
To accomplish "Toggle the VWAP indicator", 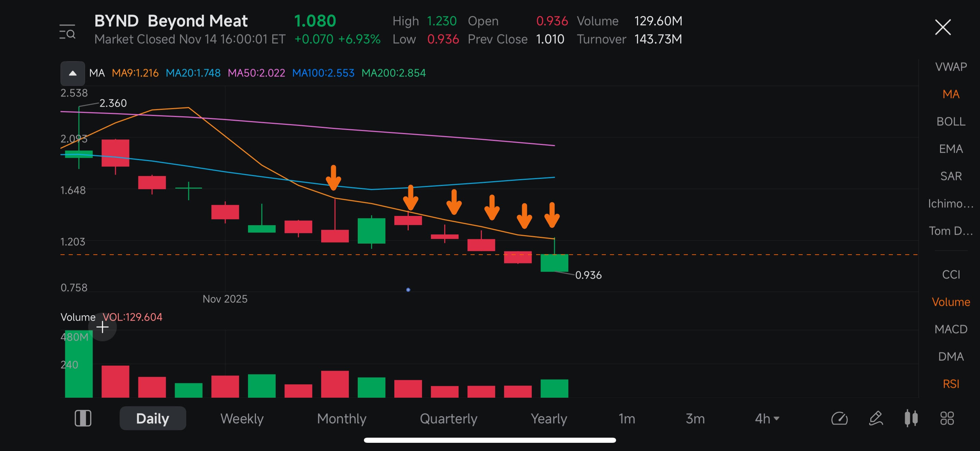I will click(x=951, y=67).
